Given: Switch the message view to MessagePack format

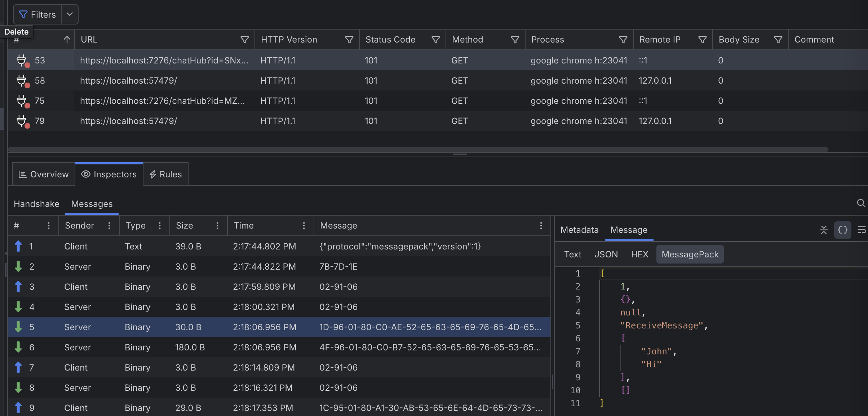Looking at the screenshot, I should coord(690,255).
